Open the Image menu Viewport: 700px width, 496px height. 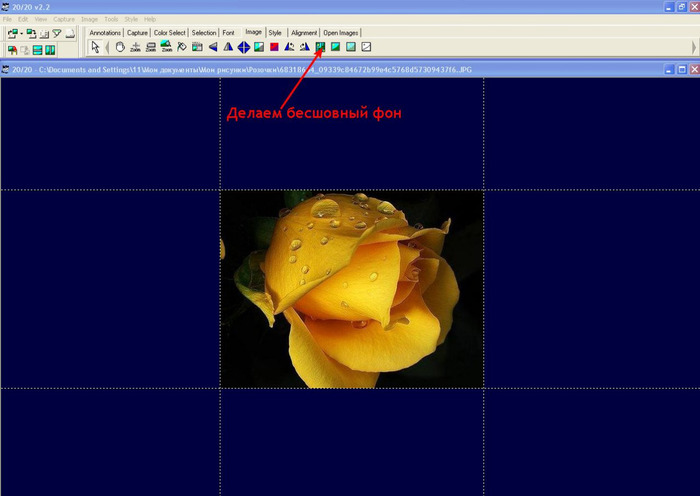(x=89, y=19)
